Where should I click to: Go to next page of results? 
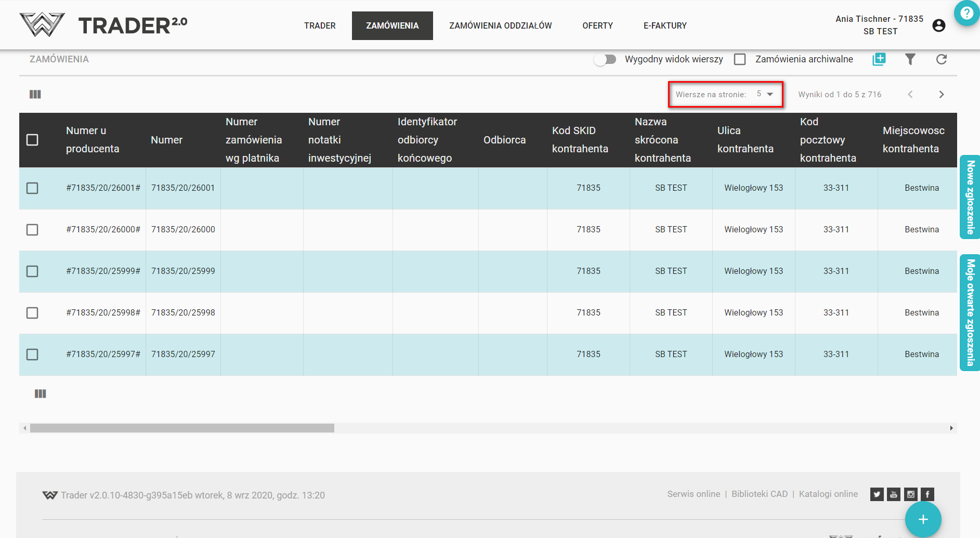tap(941, 94)
